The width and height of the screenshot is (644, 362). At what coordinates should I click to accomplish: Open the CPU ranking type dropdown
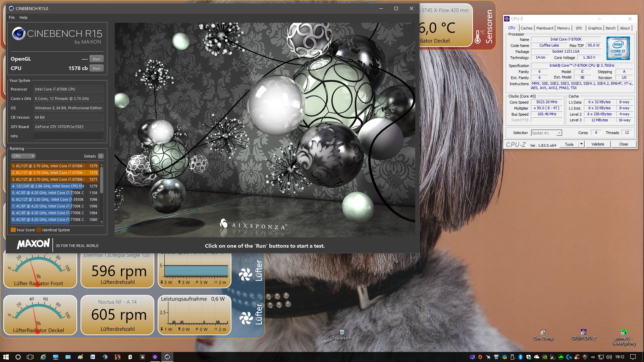pos(23,156)
